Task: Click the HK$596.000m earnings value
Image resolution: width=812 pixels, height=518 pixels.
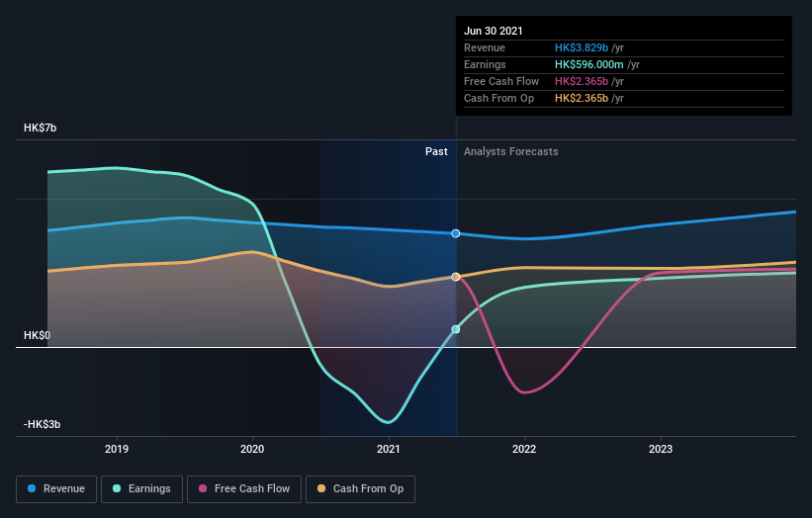Action: (x=588, y=64)
